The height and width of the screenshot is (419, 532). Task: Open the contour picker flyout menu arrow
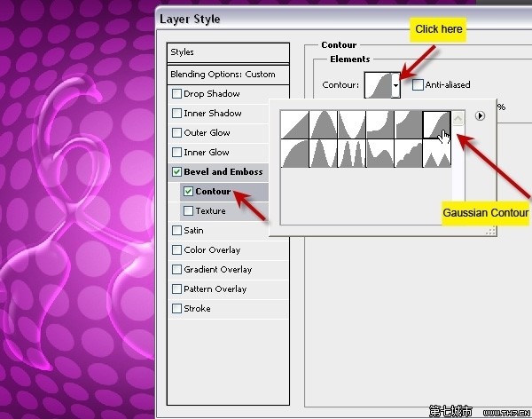pos(480,115)
